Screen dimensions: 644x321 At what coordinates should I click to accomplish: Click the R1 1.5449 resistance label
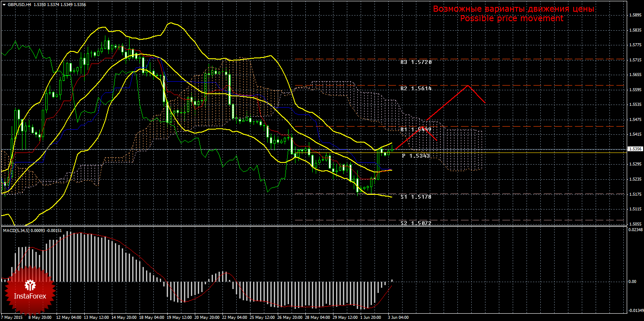click(x=416, y=129)
